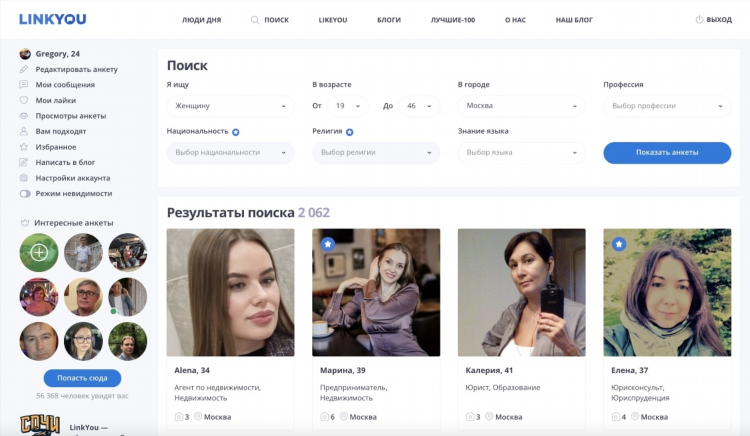The height and width of the screenshot is (436, 750).
Task: Click the premium star icon beside Религия
Action: tap(350, 132)
